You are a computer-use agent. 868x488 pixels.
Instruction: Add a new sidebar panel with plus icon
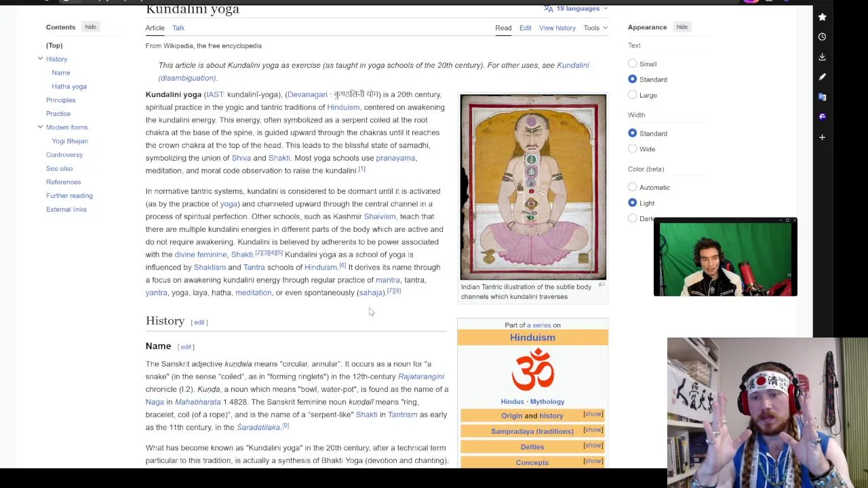822,137
